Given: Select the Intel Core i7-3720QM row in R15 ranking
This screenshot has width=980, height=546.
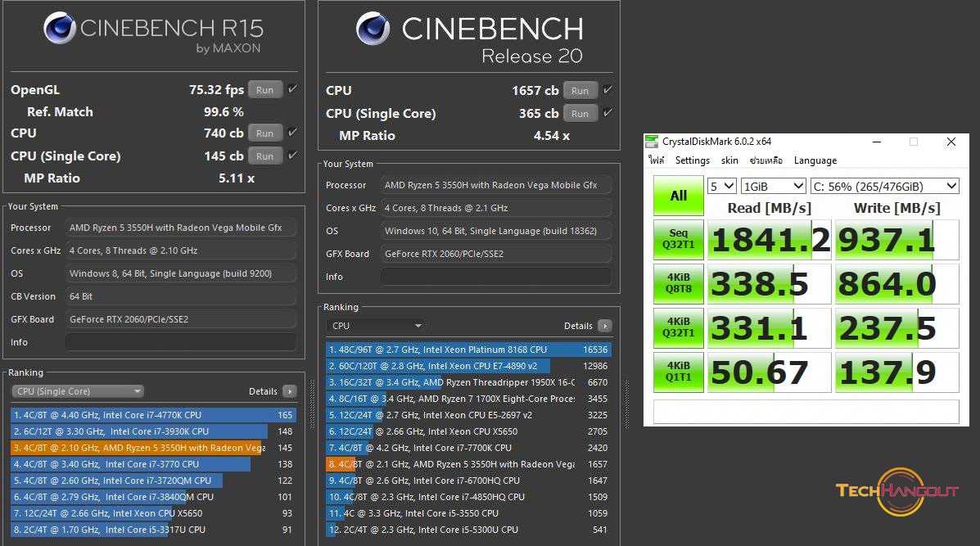Looking at the screenshot, I should (153, 481).
